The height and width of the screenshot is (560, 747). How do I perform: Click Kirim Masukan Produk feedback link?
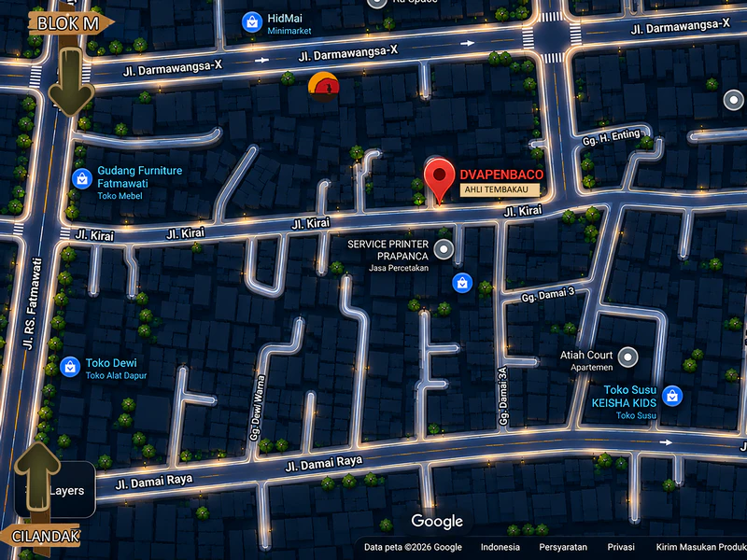(x=701, y=547)
